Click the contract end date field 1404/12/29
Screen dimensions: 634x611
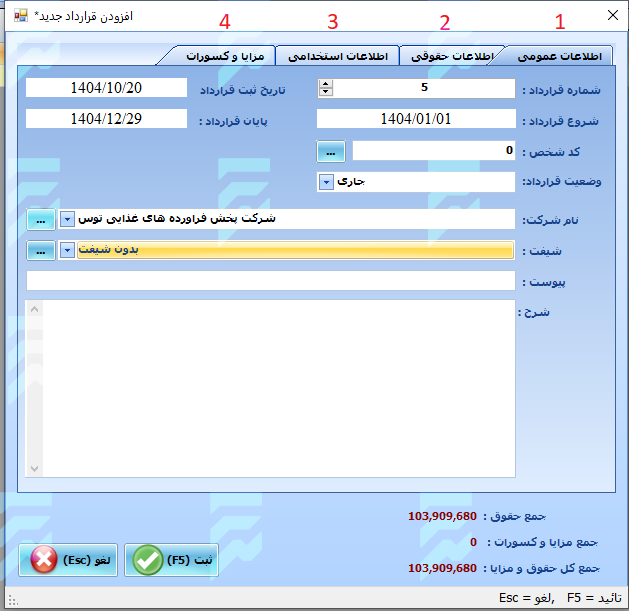click(x=106, y=119)
